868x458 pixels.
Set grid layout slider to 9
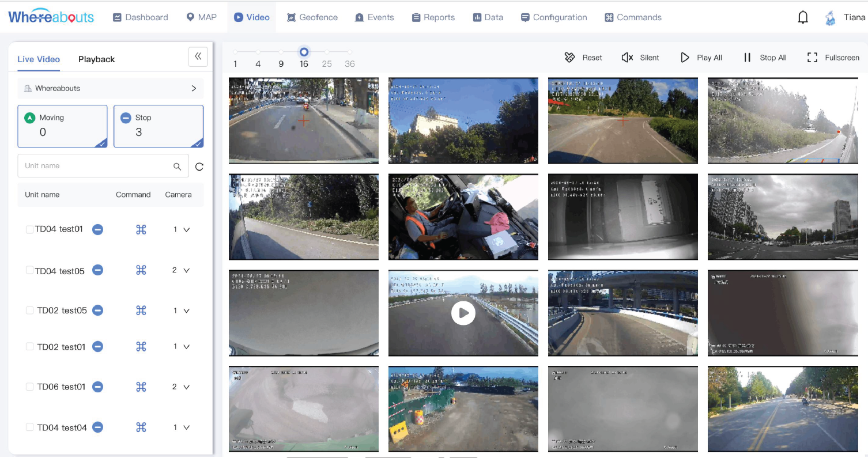[281, 52]
